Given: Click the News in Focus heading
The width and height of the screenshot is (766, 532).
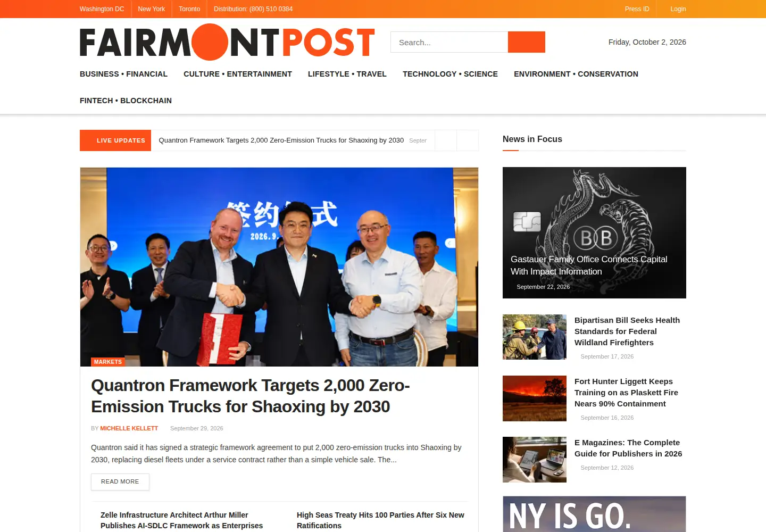Looking at the screenshot, I should [532, 139].
